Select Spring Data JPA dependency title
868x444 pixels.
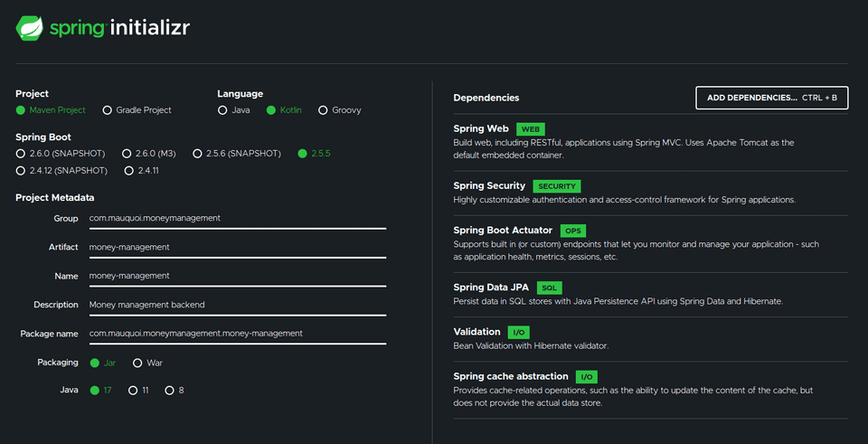coord(491,288)
